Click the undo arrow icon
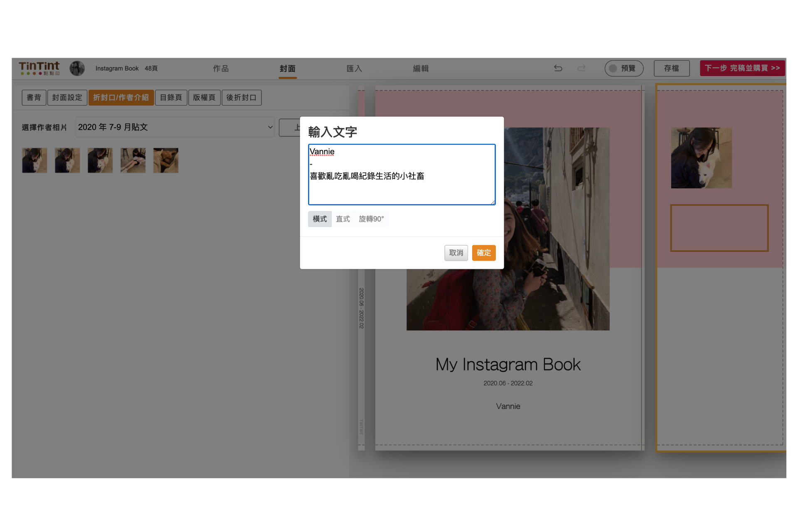The width and height of the screenshot is (798, 532). click(558, 68)
